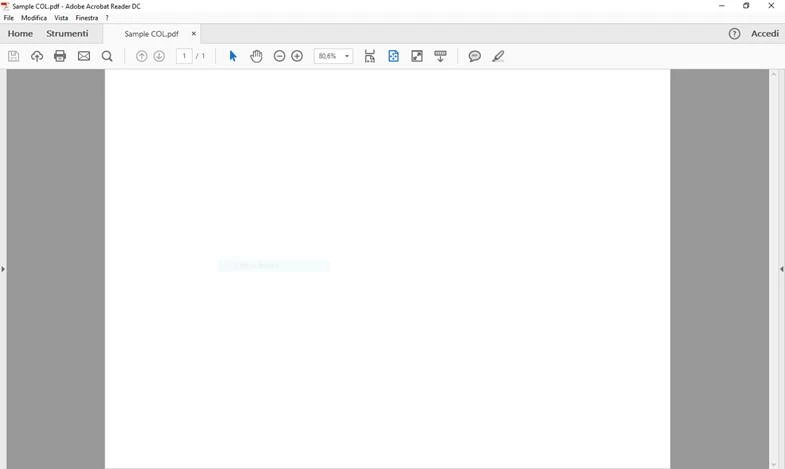The width and height of the screenshot is (785, 469).
Task: Go to the next page arrow
Action: coord(159,56)
